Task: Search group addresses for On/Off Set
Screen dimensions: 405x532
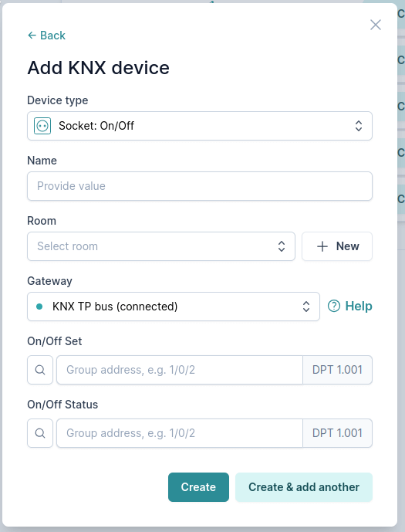Action: [x=40, y=370]
